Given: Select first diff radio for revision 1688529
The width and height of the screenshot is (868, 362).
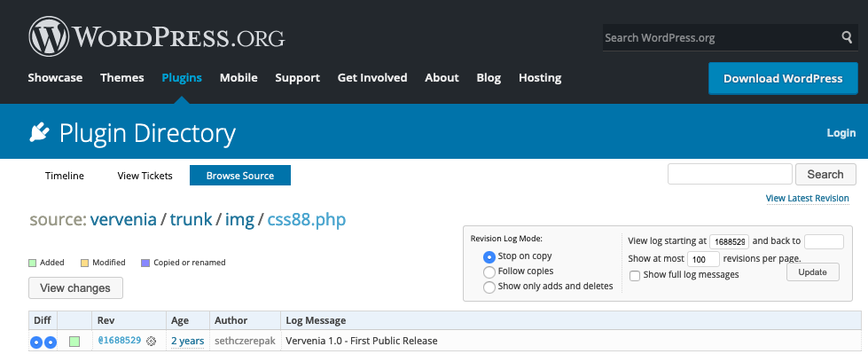Looking at the screenshot, I should tap(36, 342).
